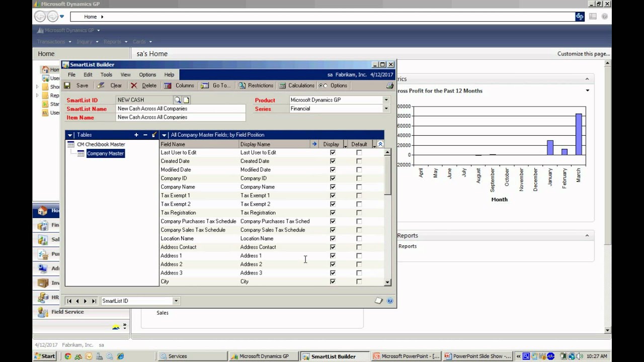Open the Columns toolbar option
This screenshot has height=362, width=644.
click(179, 85)
